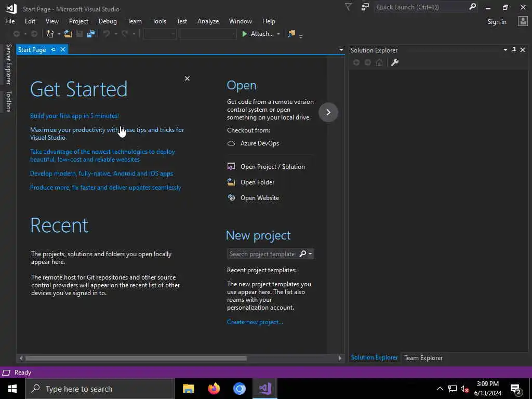Open the Navigate Backward dropdown arrow
532x399 pixels.
tap(25, 34)
